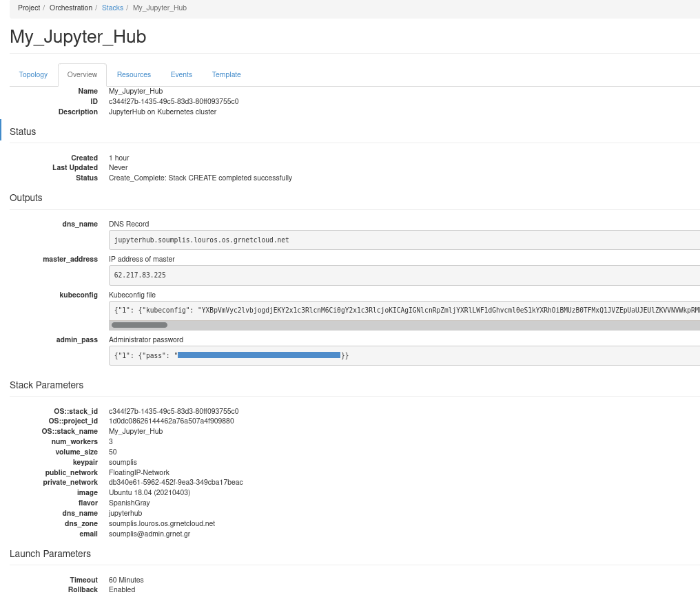Click inside the DNS Record output box
700x608 pixels.
tap(404, 240)
